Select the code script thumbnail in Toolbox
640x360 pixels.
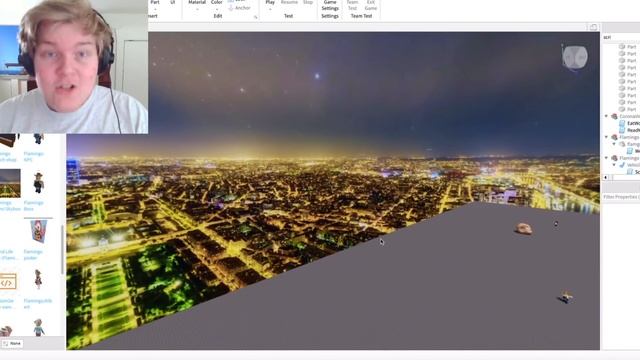pos(8,282)
